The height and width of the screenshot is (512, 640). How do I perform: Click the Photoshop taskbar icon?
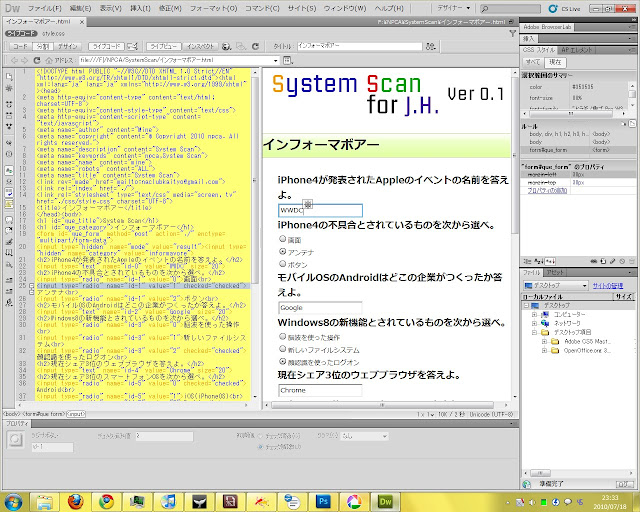pyautogui.click(x=323, y=502)
